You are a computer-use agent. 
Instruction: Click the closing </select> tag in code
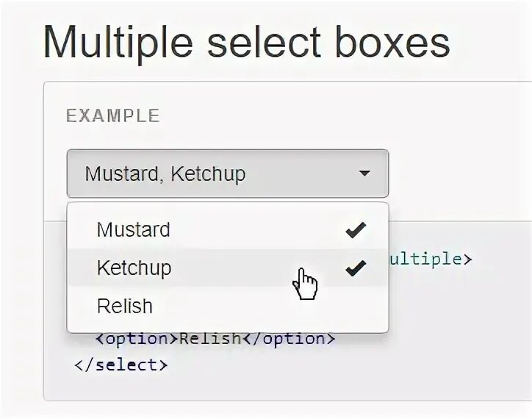pos(121,364)
